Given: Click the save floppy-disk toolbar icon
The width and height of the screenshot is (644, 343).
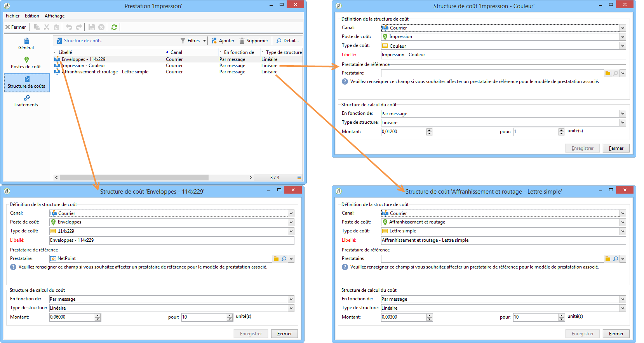Looking at the screenshot, I should click(92, 27).
